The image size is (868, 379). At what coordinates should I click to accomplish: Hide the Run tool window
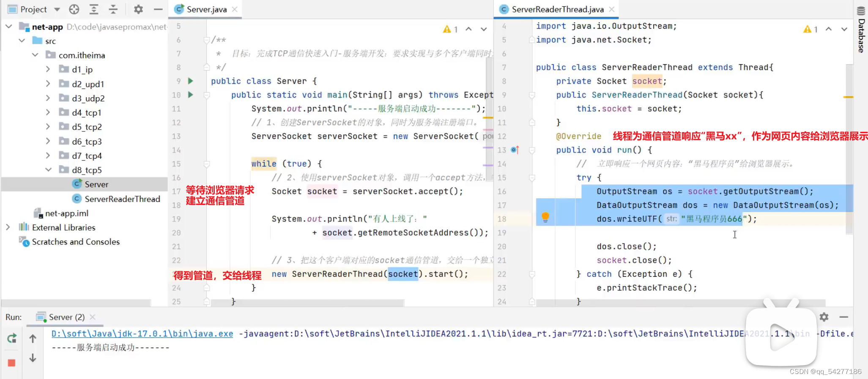click(844, 317)
